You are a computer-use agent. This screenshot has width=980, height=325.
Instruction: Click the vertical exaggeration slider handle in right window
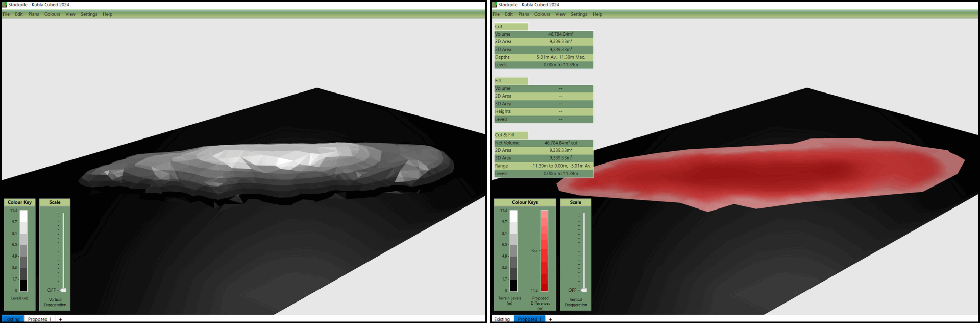584,290
